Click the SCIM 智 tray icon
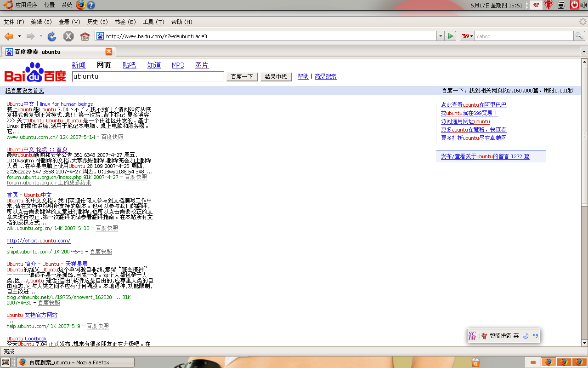This screenshot has height=368, width=588. [537, 5]
